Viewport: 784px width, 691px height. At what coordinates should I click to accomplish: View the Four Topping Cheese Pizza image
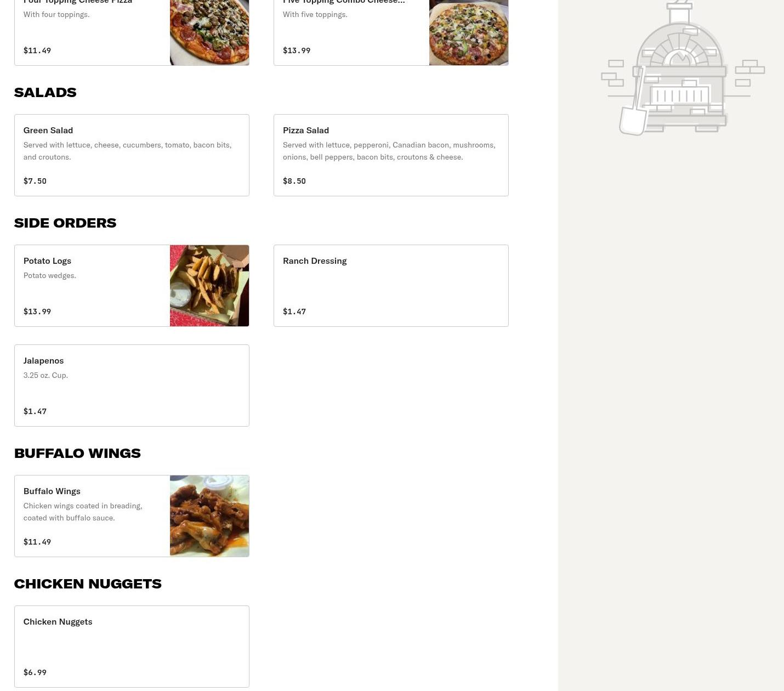point(209,32)
